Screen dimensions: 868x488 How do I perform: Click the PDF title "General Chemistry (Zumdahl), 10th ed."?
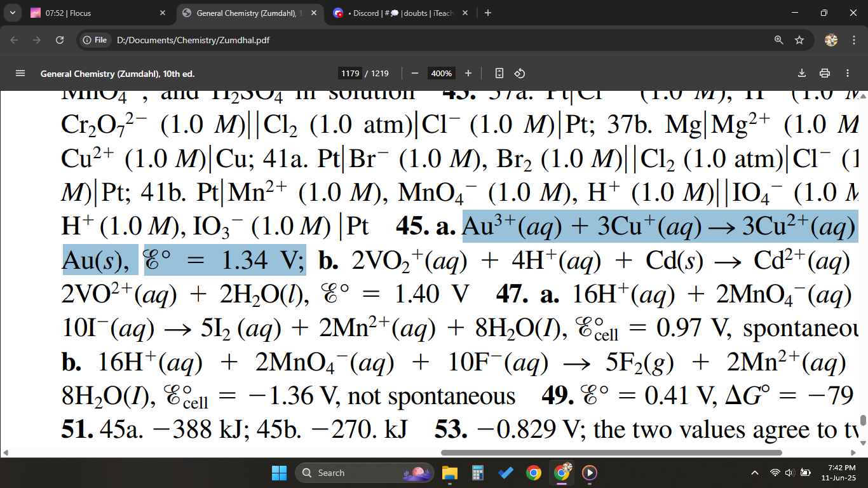(x=118, y=74)
